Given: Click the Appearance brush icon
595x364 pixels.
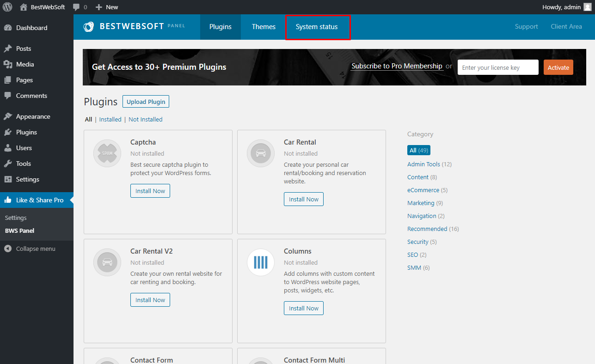Looking at the screenshot, I should [x=8, y=116].
